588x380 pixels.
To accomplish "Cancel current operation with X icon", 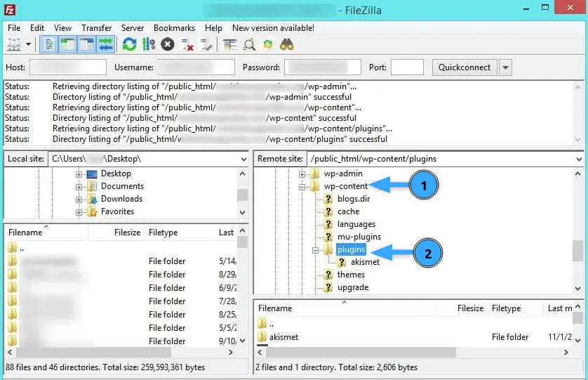I will pos(168,45).
